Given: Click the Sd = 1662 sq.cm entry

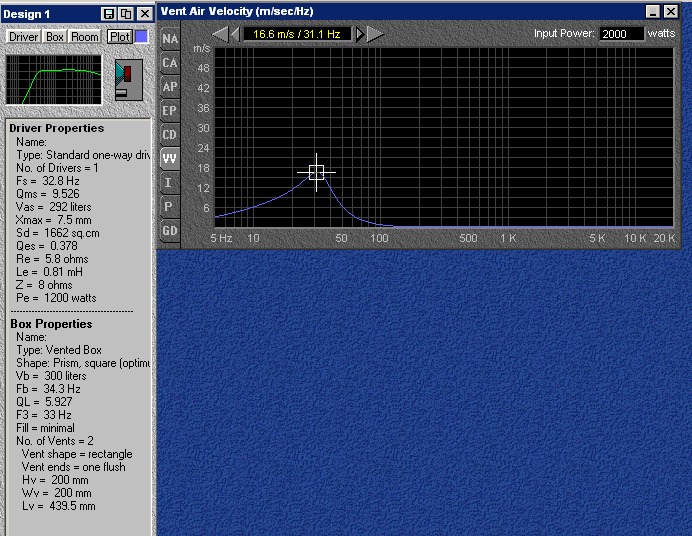Looking at the screenshot, I should (x=58, y=233).
